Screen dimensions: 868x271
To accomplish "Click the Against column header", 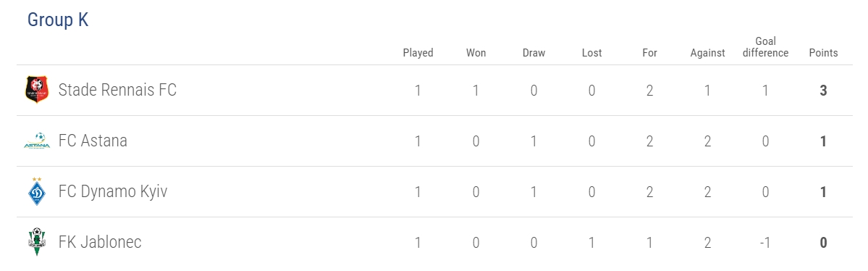I will click(707, 53).
